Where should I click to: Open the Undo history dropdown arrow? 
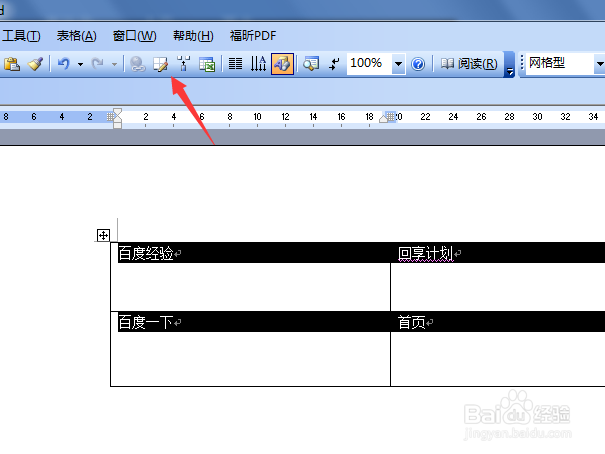tap(80, 64)
